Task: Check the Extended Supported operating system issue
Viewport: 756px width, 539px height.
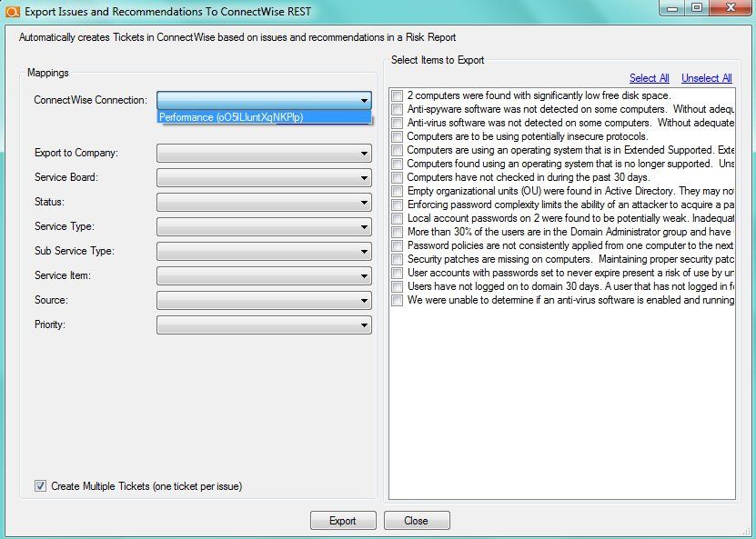Action: pyautogui.click(x=397, y=150)
